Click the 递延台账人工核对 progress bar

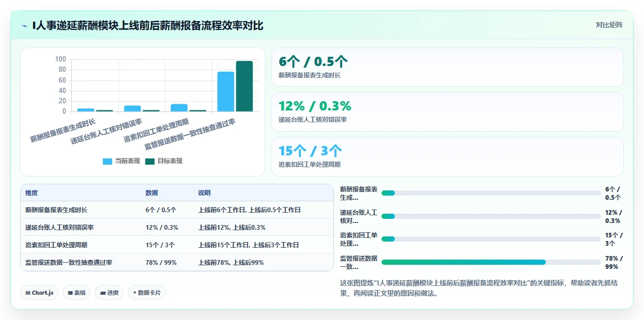pyautogui.click(x=491, y=216)
